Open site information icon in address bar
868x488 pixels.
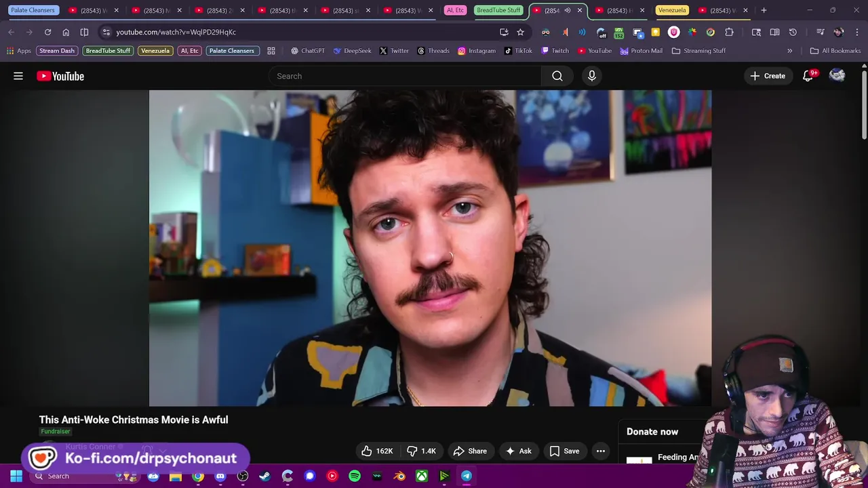pyautogui.click(x=106, y=32)
